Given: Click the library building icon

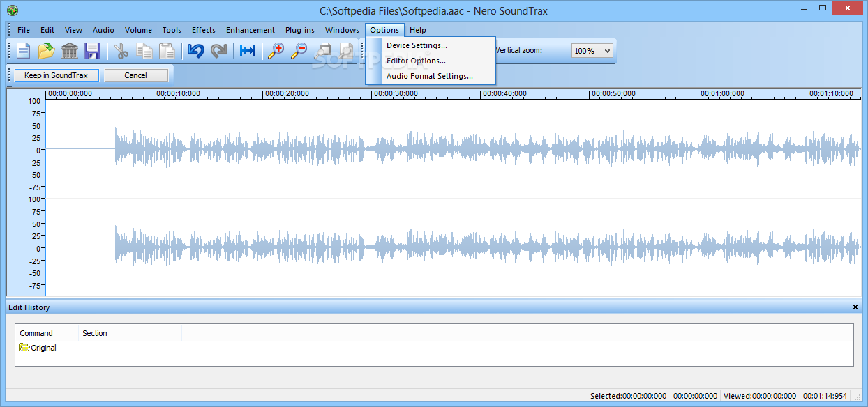Looking at the screenshot, I should (70, 51).
